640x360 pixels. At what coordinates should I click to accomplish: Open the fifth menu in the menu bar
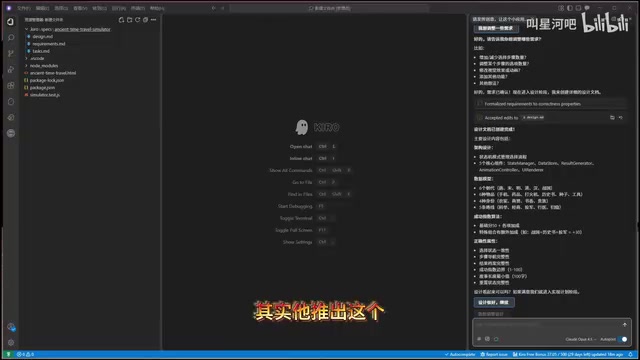(x=99, y=8)
